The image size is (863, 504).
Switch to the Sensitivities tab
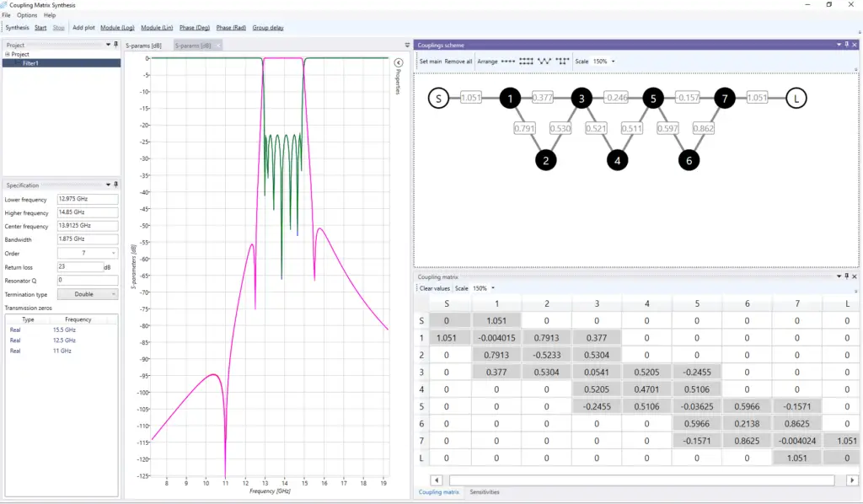point(485,492)
